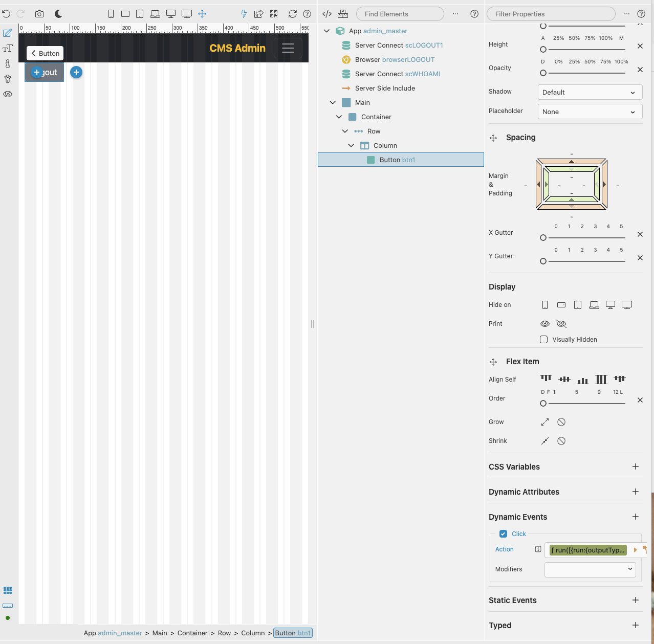Click the camera screenshot icon in toolbar
Viewport: 654px width, 644px height.
pos(39,14)
